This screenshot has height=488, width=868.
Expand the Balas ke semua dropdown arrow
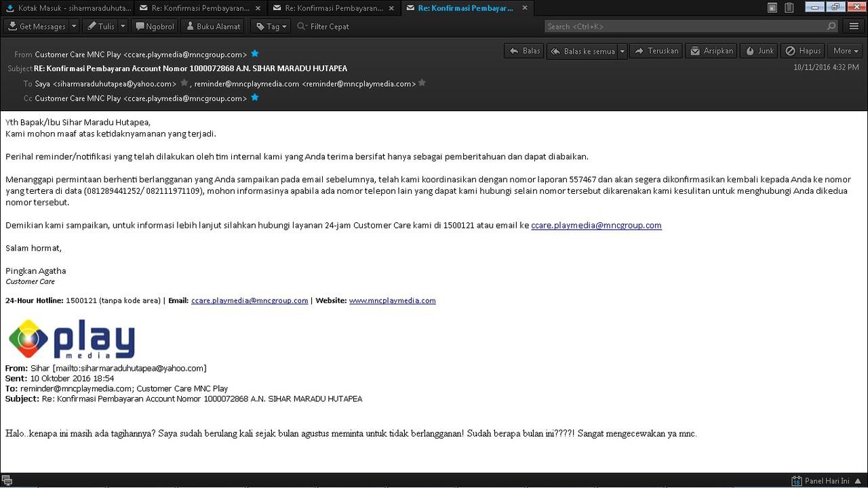622,51
